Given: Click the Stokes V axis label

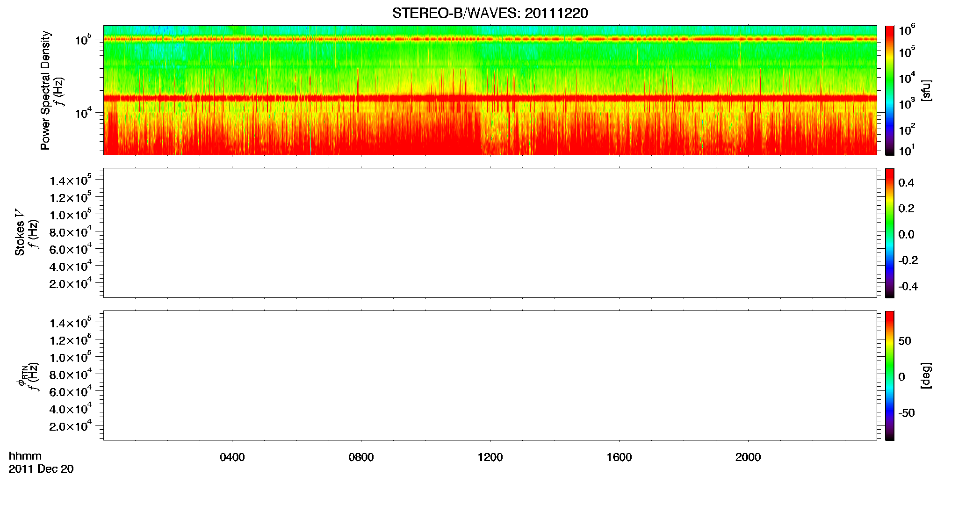Looking at the screenshot, I should (20, 232).
